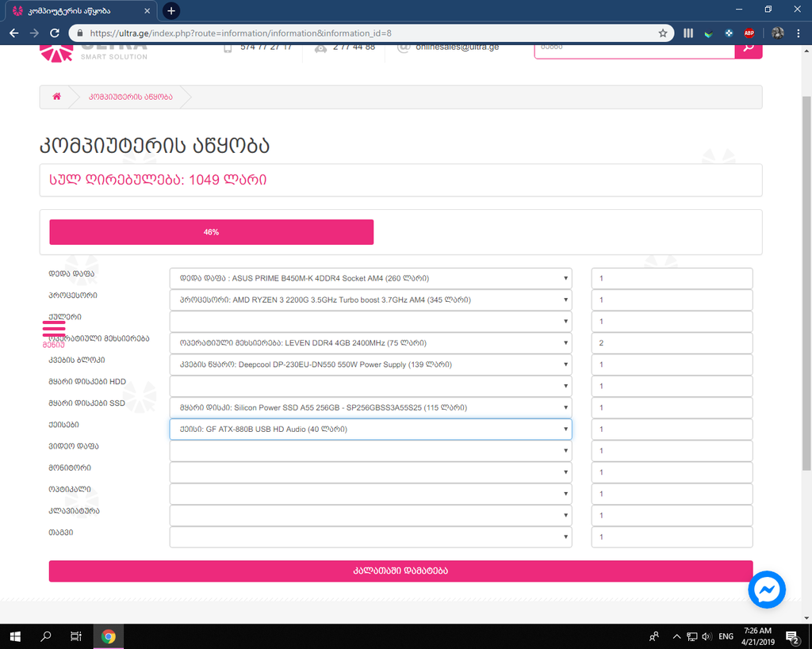Click the pink search magnifier button
Image resolution: width=812 pixels, height=649 pixels.
tap(749, 48)
